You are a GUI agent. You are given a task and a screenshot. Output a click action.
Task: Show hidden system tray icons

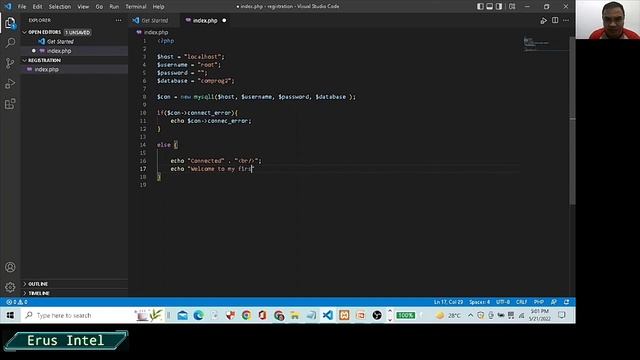tap(470, 315)
